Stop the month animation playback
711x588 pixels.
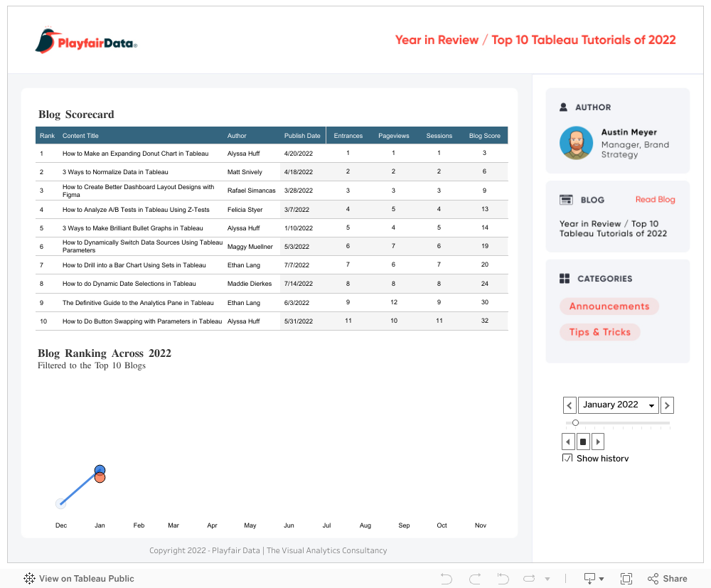click(583, 442)
